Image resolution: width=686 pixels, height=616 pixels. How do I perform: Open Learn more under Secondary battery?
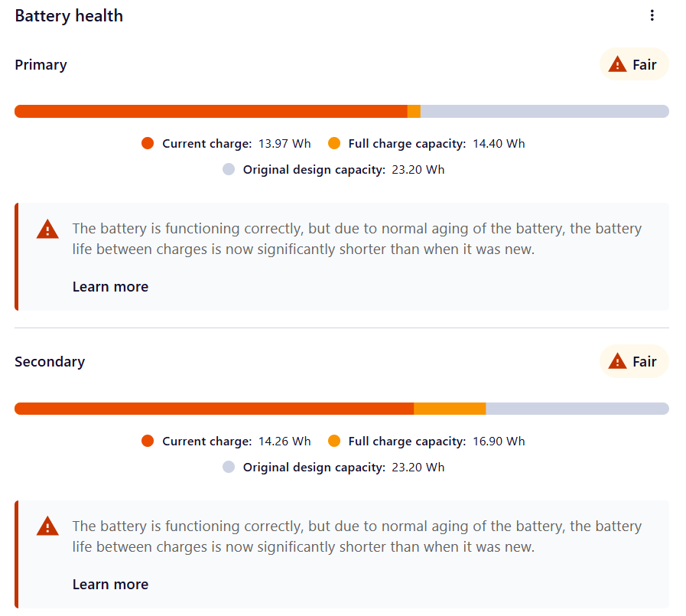(x=110, y=585)
